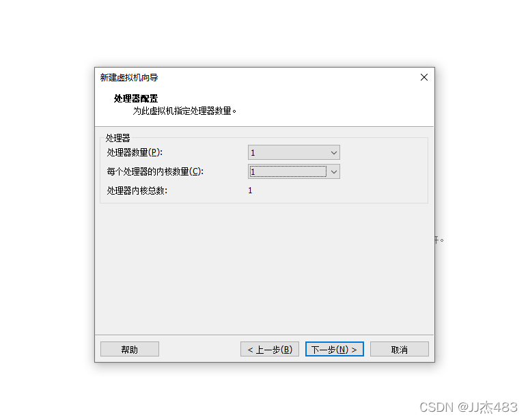Continue with 下一步(N) > button
Image resolution: width=528 pixels, height=420 pixels.
pyautogui.click(x=335, y=350)
